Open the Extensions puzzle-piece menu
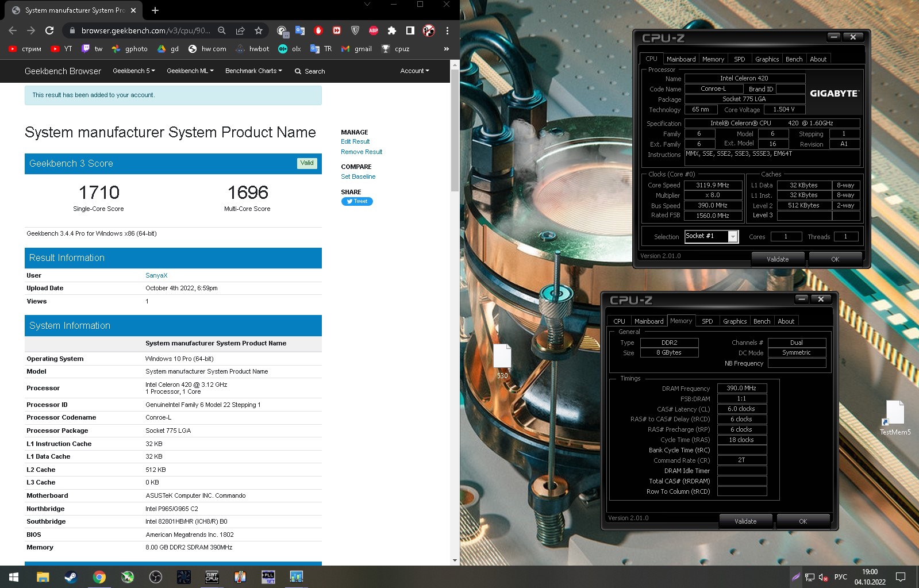The height and width of the screenshot is (588, 919). pyautogui.click(x=392, y=30)
